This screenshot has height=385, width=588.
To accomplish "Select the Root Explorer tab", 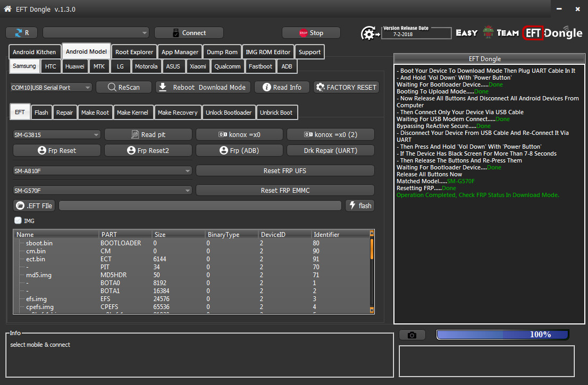I will (135, 52).
